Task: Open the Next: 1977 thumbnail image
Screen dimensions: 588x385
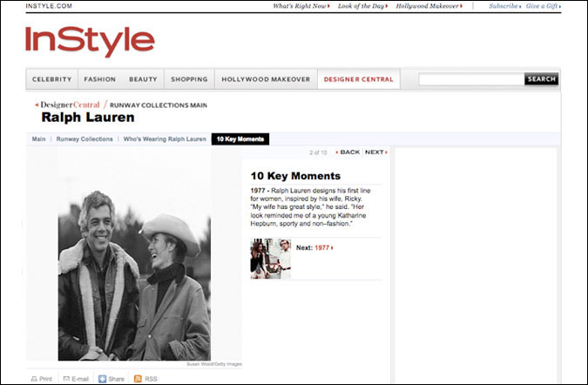Action: pyautogui.click(x=270, y=258)
